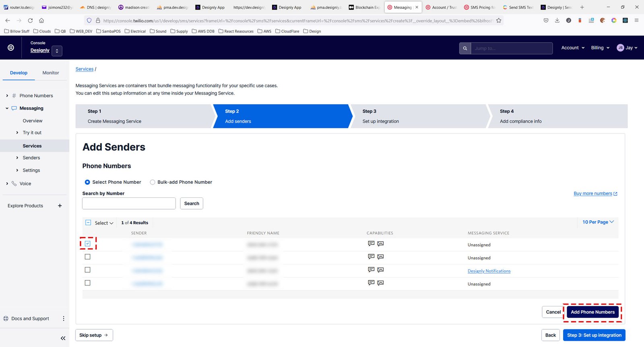The width and height of the screenshot is (644, 347).
Task: Switch to the Monitor tab
Action: [51, 73]
